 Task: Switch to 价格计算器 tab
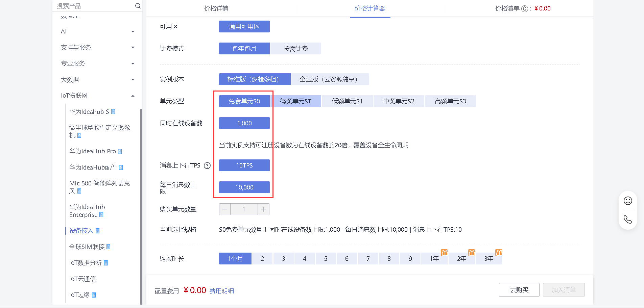click(x=370, y=8)
